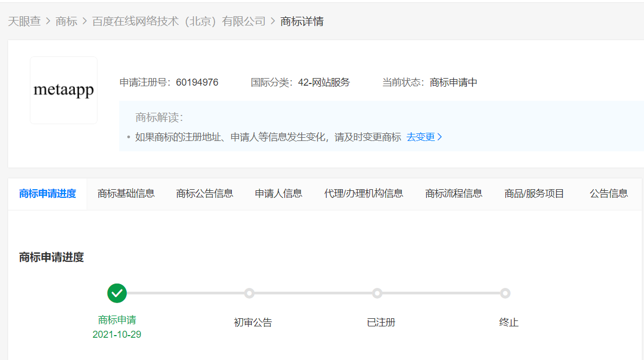This screenshot has width=644, height=360.
Task: Click the registration number 60194976
Action: click(x=197, y=82)
